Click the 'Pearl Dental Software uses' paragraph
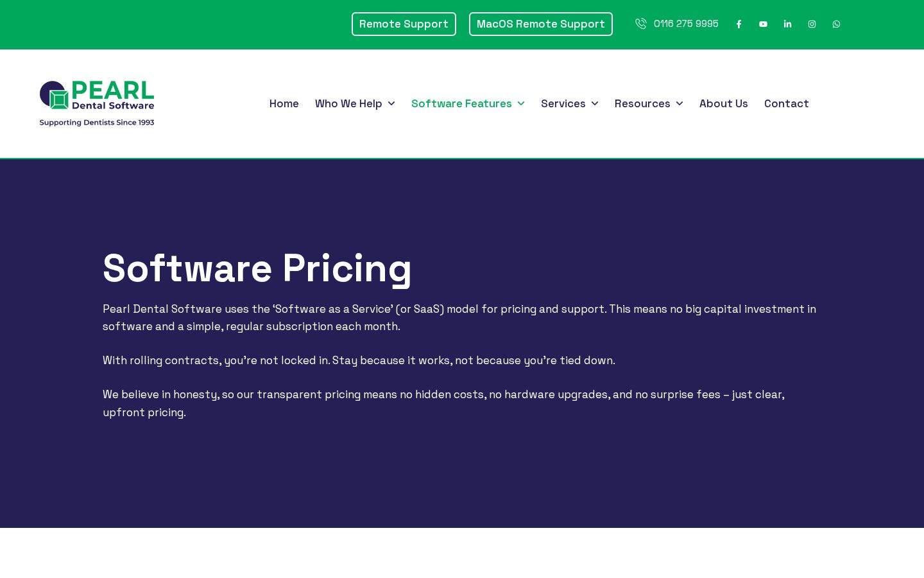 (x=459, y=317)
